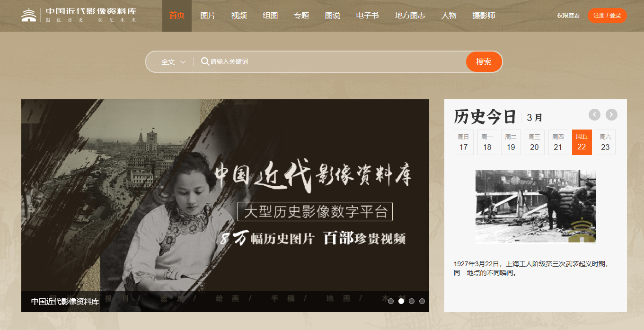644x330 pixels.
Task: Click the carousel caption 中国近代影像资料库
Action: (x=65, y=302)
